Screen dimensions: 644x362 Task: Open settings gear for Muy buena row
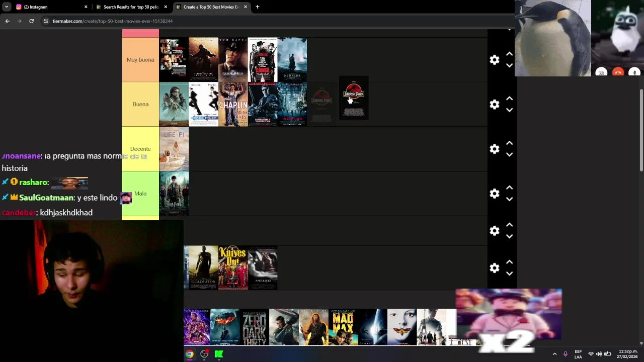[495, 60]
